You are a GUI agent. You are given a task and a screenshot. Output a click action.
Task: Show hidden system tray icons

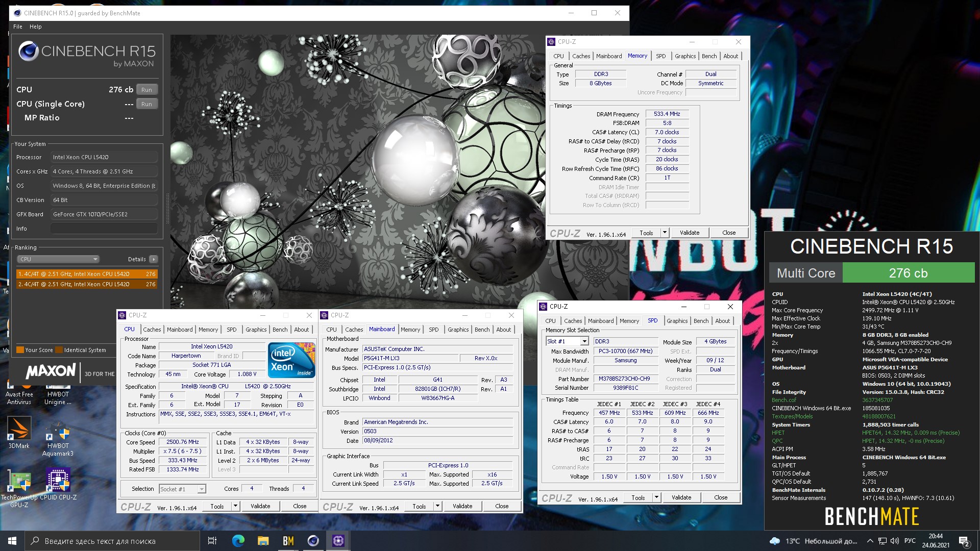point(870,541)
